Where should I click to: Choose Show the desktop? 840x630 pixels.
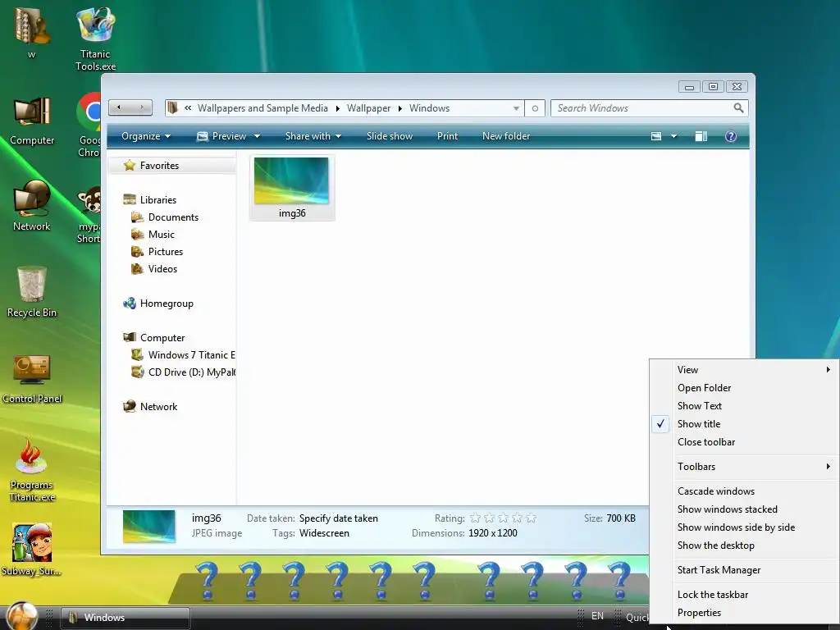[745, 546]
